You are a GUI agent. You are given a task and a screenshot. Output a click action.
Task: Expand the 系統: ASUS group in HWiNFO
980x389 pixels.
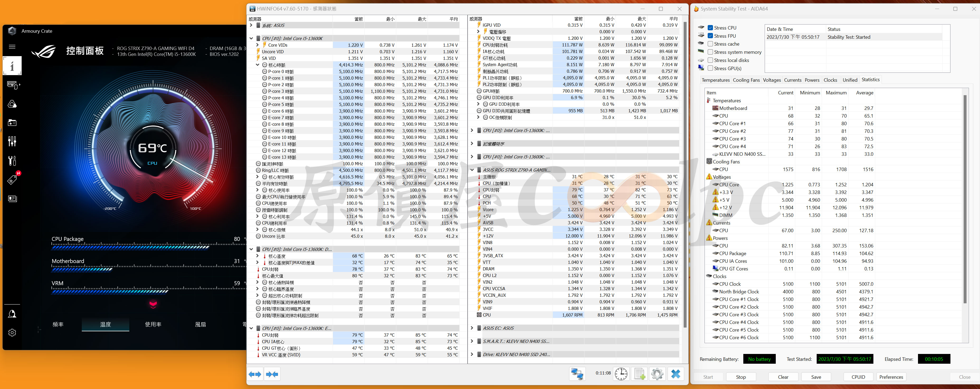click(x=251, y=26)
